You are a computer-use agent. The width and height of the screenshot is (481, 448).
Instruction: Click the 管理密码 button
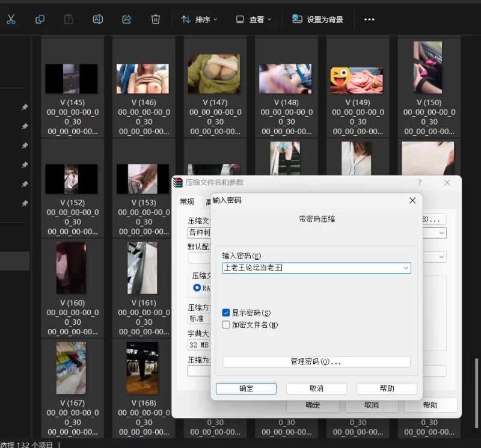click(316, 362)
